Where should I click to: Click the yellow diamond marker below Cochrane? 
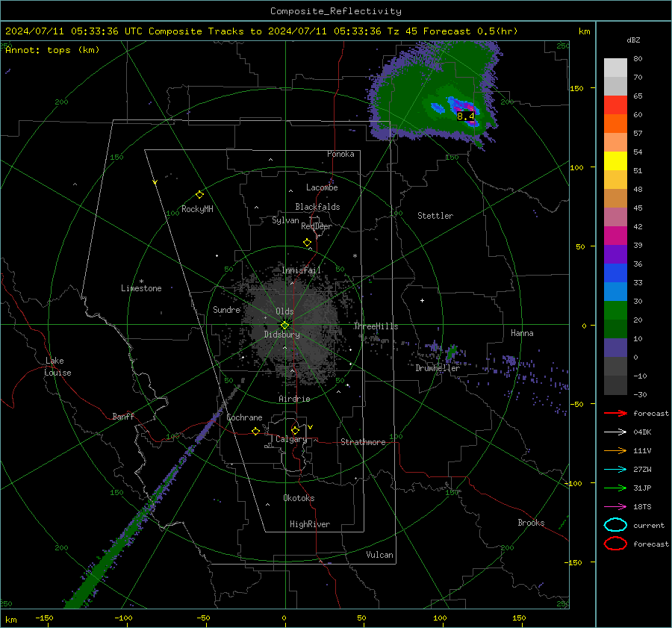256,431
